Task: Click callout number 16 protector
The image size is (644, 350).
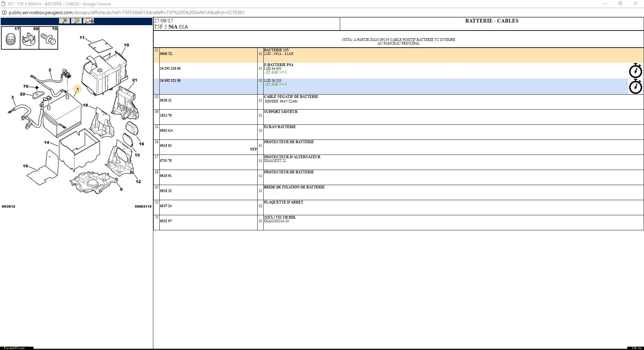Action: [142, 144]
